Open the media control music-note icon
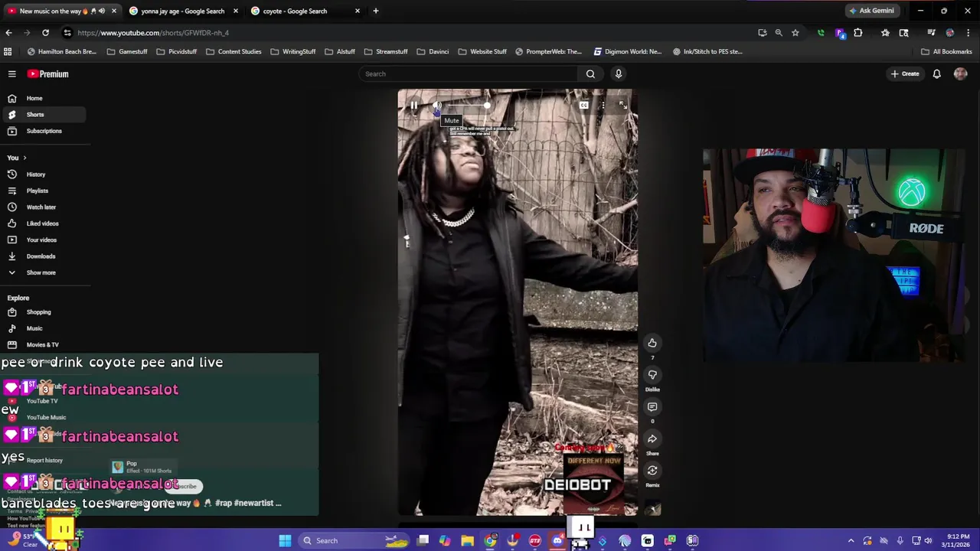The height and width of the screenshot is (551, 980). click(931, 33)
